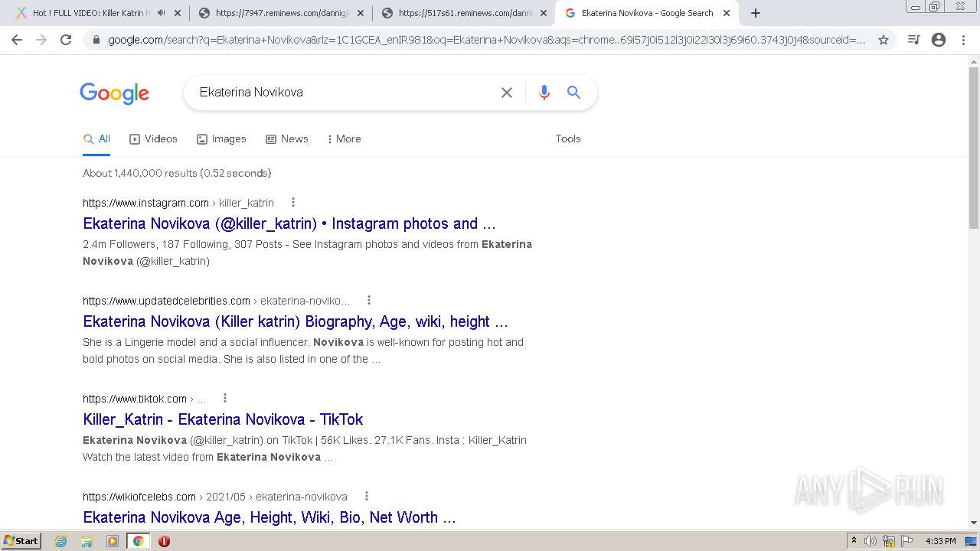The height and width of the screenshot is (551, 980).
Task: Close the Hot FULL VIDEO tab
Action: [178, 13]
